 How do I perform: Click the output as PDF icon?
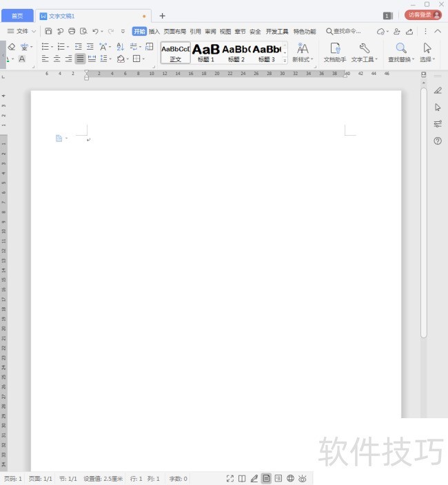[x=60, y=31]
